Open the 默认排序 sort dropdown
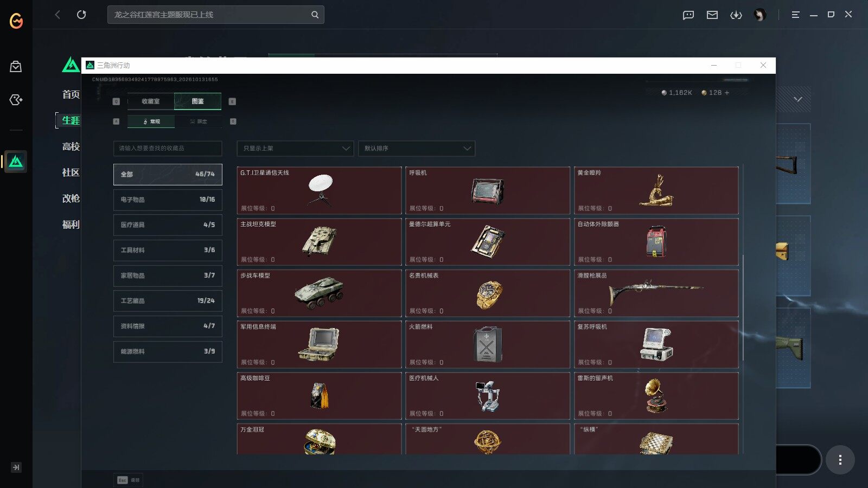The height and width of the screenshot is (488, 868). (x=417, y=149)
